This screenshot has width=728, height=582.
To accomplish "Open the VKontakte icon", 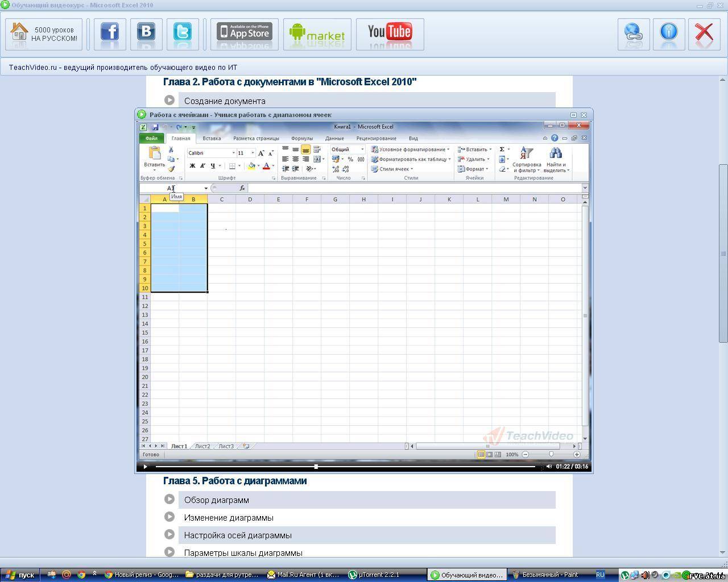I will [146, 35].
